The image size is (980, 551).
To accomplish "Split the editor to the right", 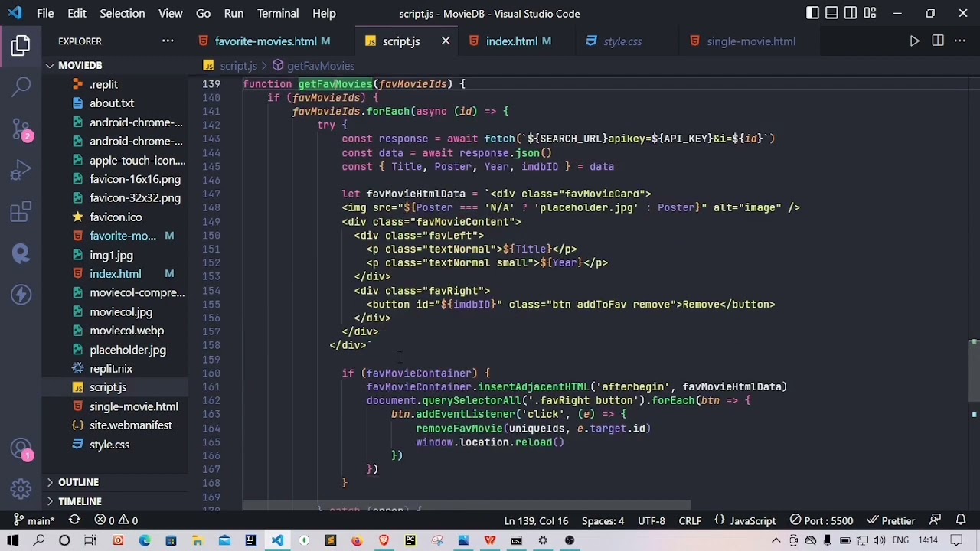I will coord(938,41).
